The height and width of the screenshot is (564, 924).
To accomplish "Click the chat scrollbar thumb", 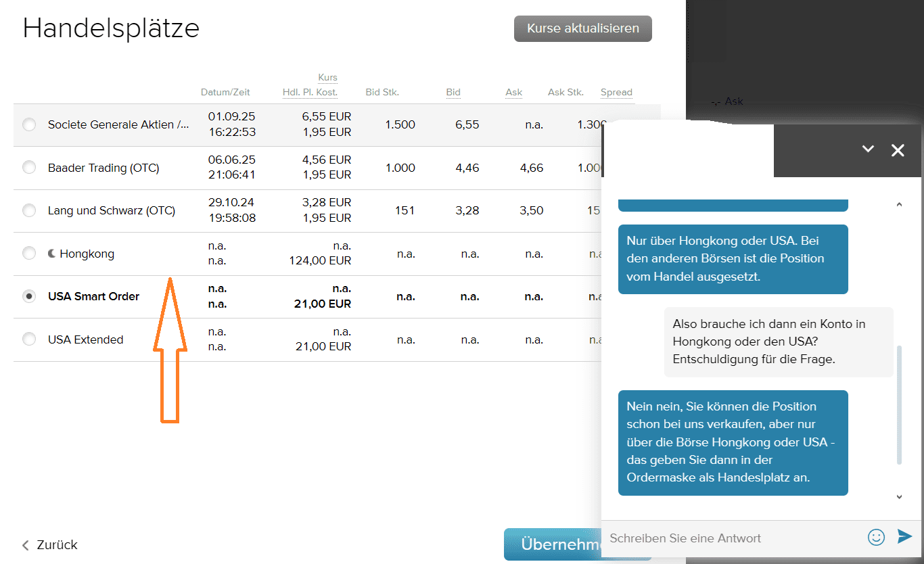I will 899,405.
